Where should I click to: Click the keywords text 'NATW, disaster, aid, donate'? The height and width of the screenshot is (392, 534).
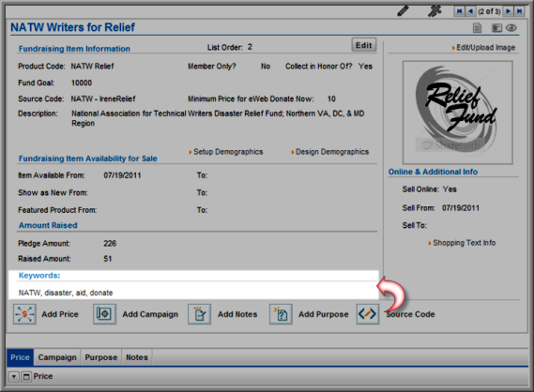(66, 293)
